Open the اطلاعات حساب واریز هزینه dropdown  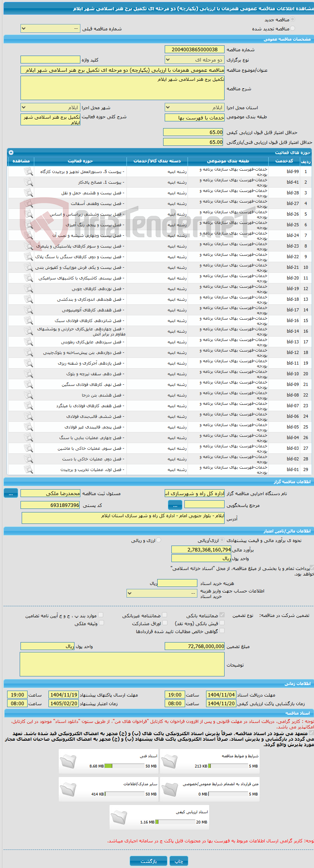coord(162,593)
